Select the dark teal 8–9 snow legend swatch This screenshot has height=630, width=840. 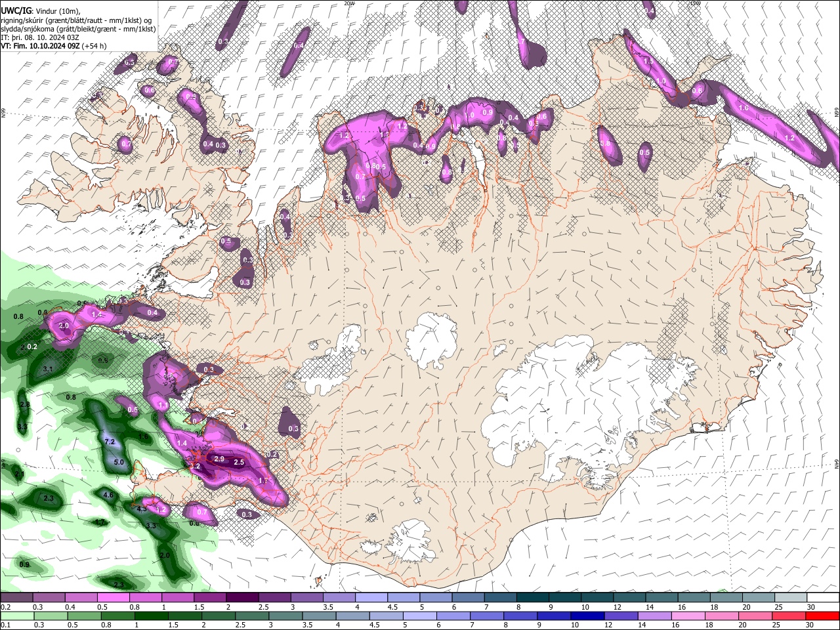pyautogui.click(x=533, y=597)
